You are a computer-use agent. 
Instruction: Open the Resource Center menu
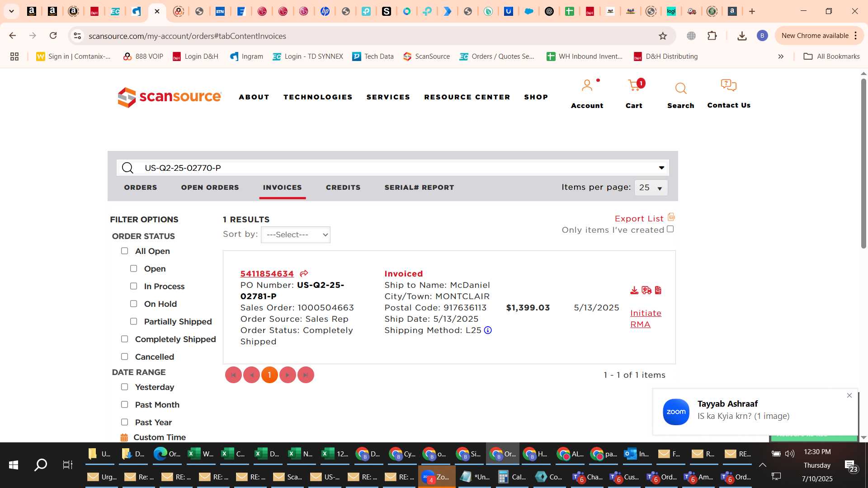[467, 97]
